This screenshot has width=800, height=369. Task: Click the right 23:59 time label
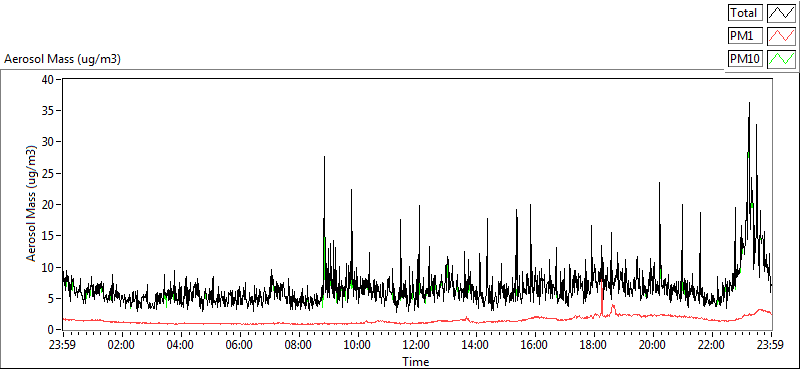771,345
